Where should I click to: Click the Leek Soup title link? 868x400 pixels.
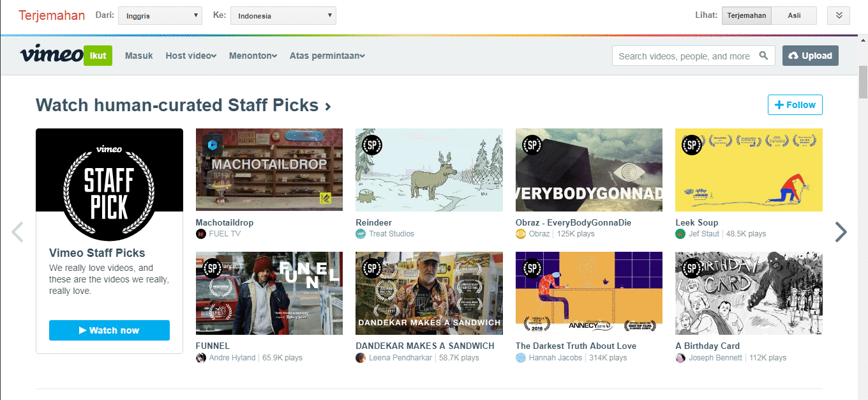pyautogui.click(x=697, y=222)
